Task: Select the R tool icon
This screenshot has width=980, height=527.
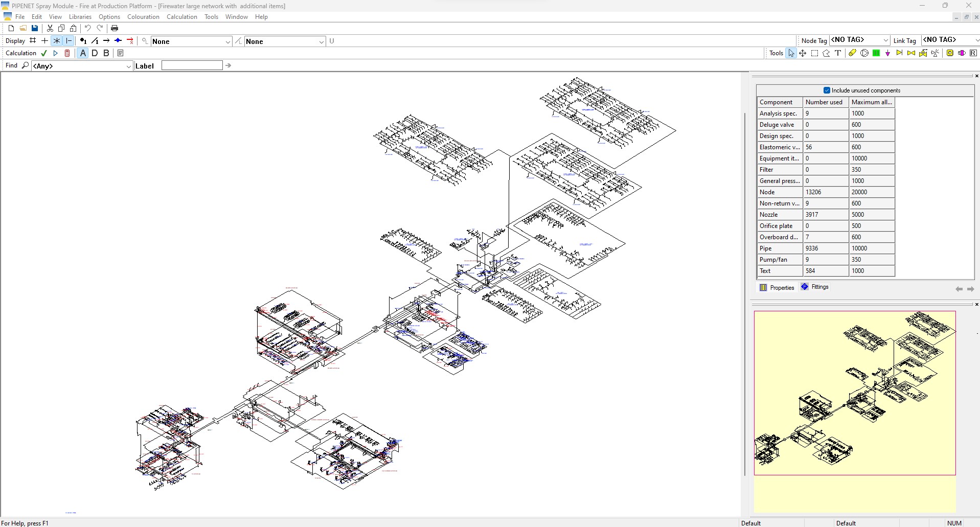Action: tap(973, 53)
